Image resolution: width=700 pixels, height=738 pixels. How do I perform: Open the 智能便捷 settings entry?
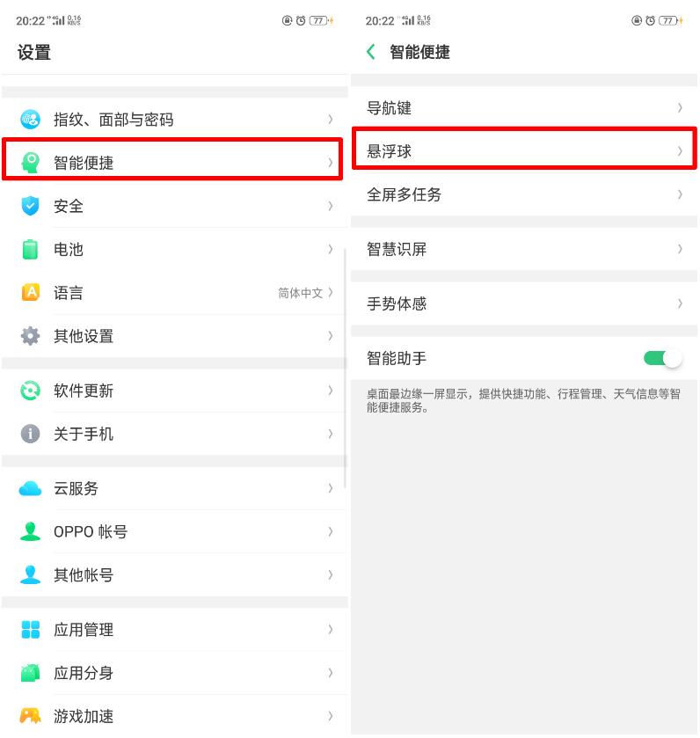(x=172, y=159)
